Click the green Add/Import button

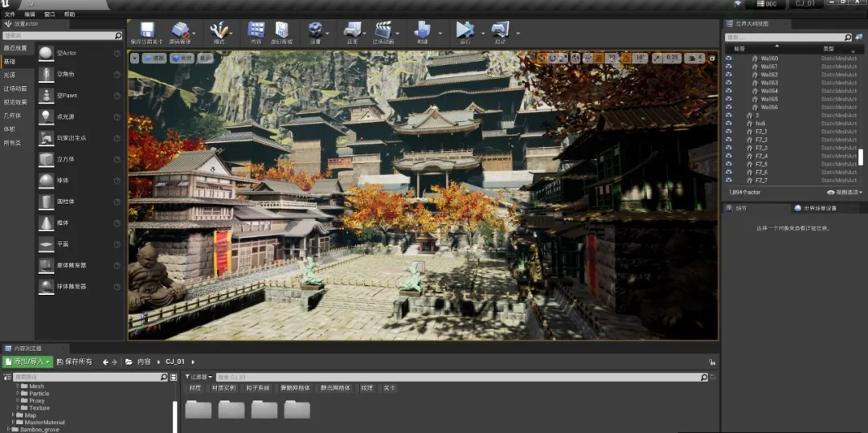pos(28,362)
